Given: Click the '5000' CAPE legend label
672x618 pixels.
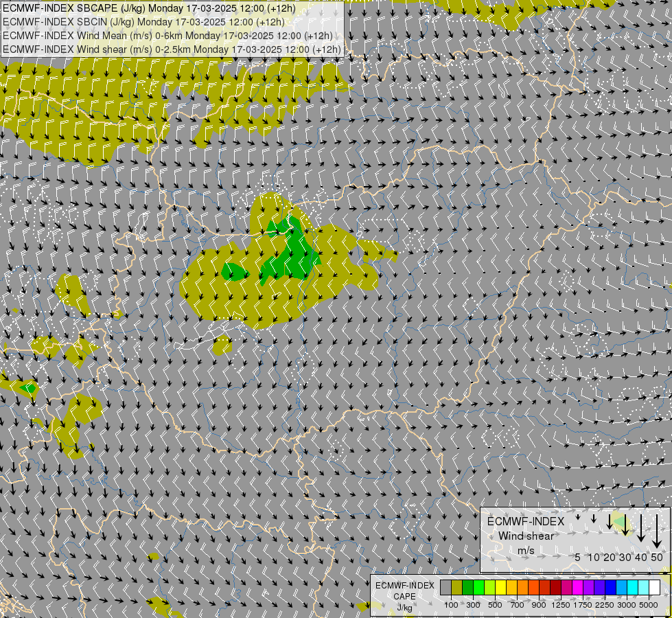Looking at the screenshot, I should 649,605.
